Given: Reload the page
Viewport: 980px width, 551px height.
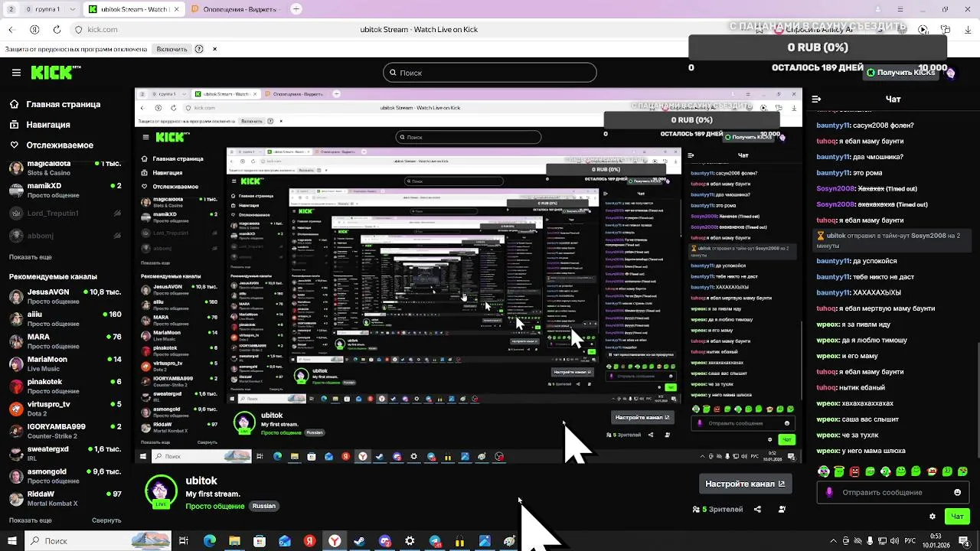Looking at the screenshot, I should point(57,30).
